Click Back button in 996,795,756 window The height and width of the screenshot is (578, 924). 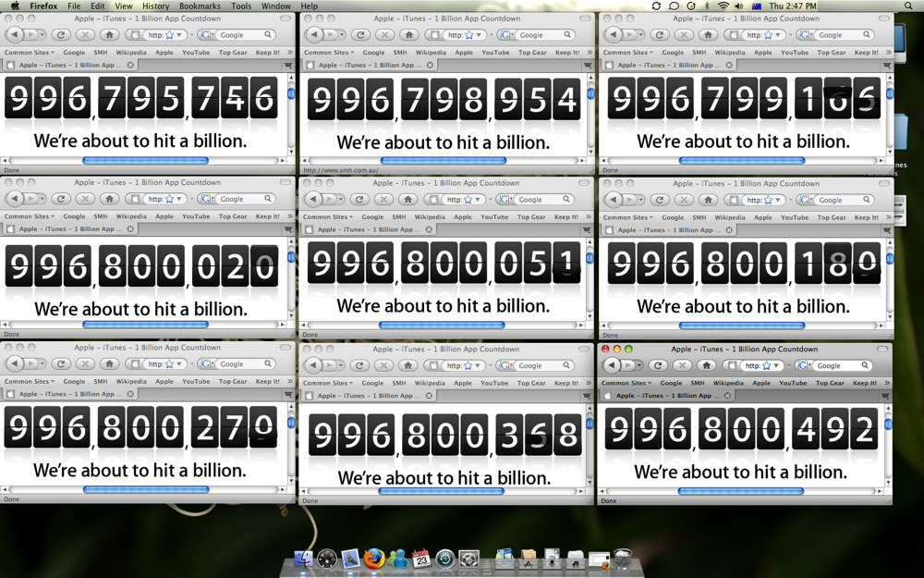pyautogui.click(x=16, y=35)
